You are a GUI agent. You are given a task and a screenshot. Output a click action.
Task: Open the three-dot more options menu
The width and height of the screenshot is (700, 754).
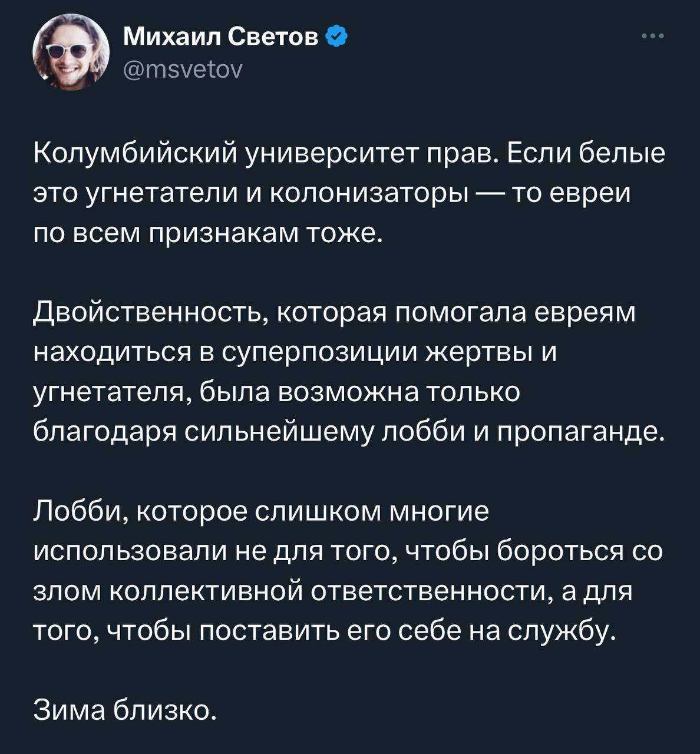pyautogui.click(x=652, y=37)
